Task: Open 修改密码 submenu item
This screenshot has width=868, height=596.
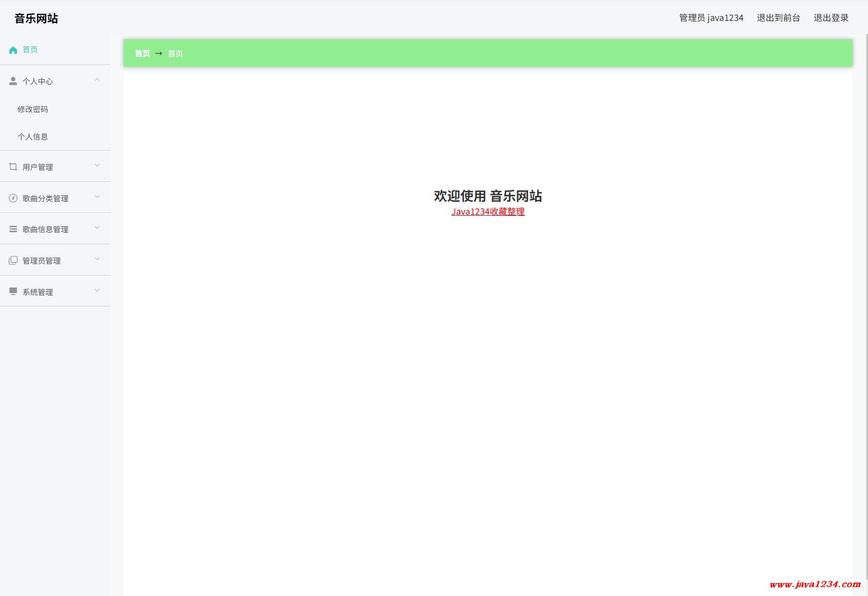Action: pos(33,109)
